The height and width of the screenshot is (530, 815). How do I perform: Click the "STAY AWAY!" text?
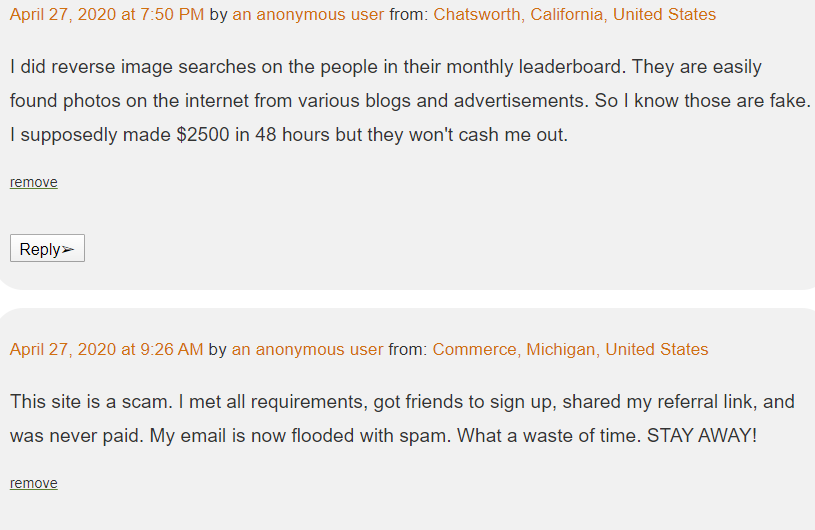click(x=702, y=435)
